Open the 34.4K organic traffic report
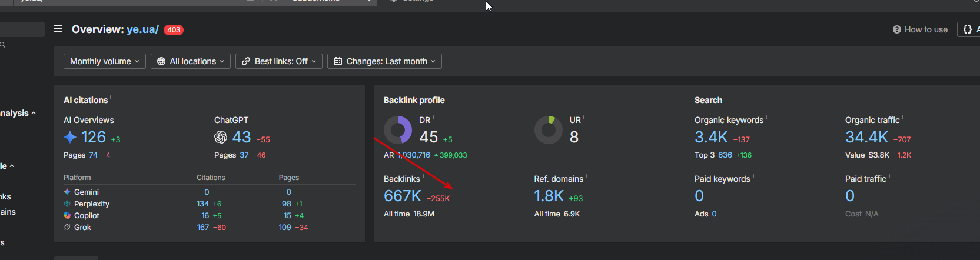Screen dimensions: 980x260 866,137
